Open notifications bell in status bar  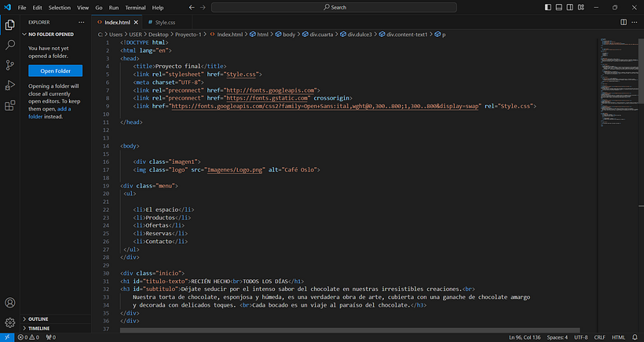click(635, 337)
